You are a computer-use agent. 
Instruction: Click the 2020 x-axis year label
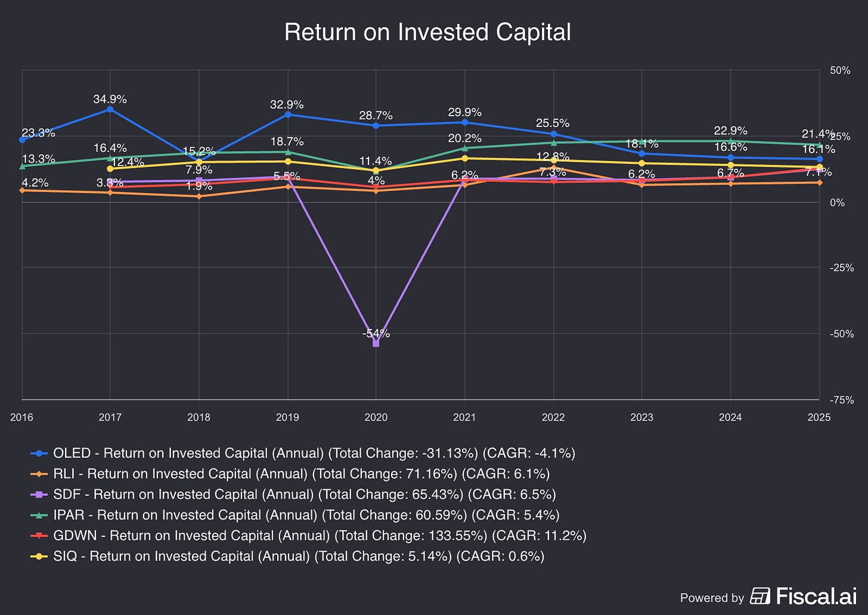tap(376, 417)
